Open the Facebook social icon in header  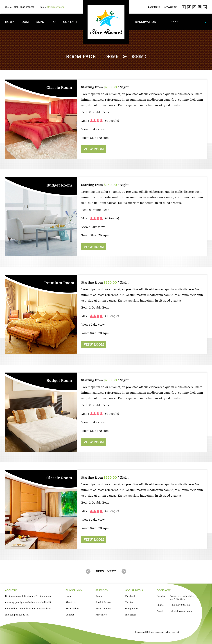click(x=184, y=7)
